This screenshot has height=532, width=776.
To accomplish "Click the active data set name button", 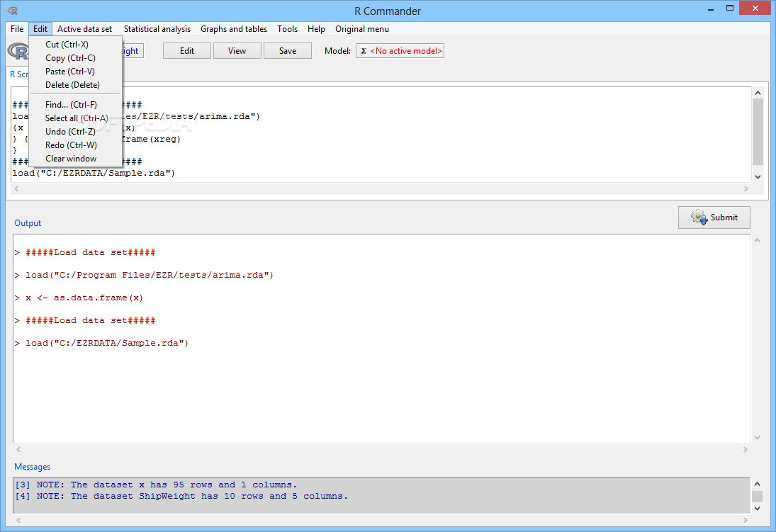I will (x=133, y=50).
